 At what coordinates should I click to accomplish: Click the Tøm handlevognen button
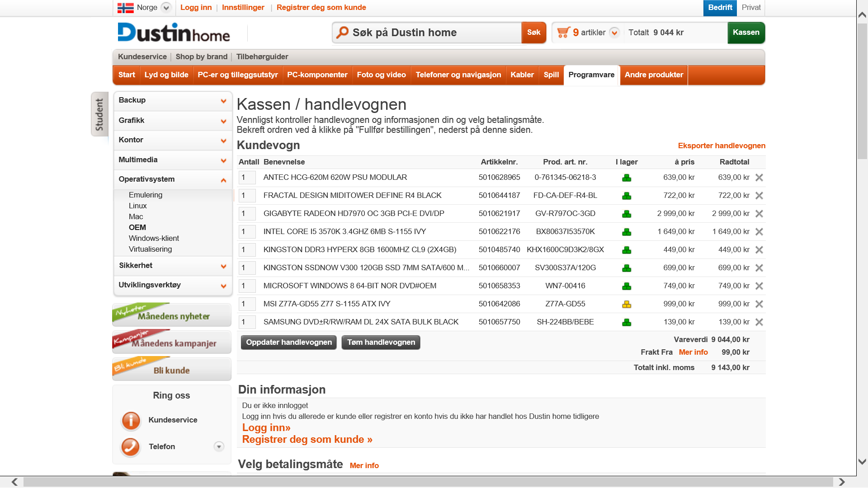coord(381,343)
